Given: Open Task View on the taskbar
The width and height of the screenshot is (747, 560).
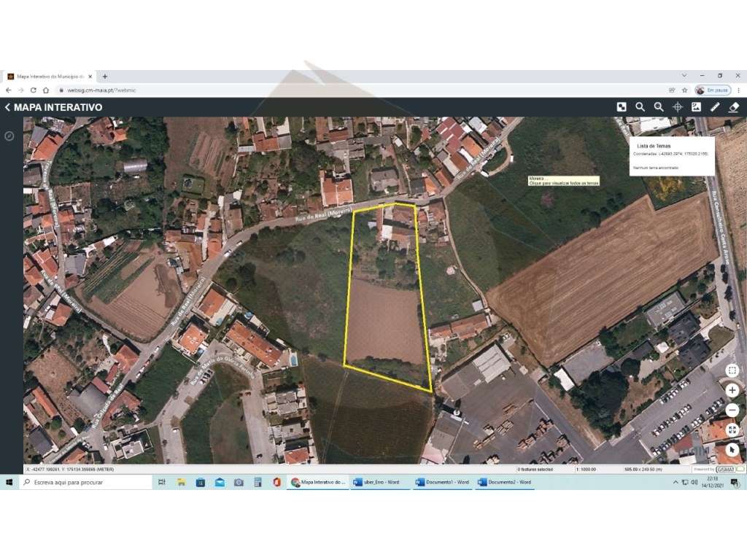Looking at the screenshot, I should (x=161, y=483).
